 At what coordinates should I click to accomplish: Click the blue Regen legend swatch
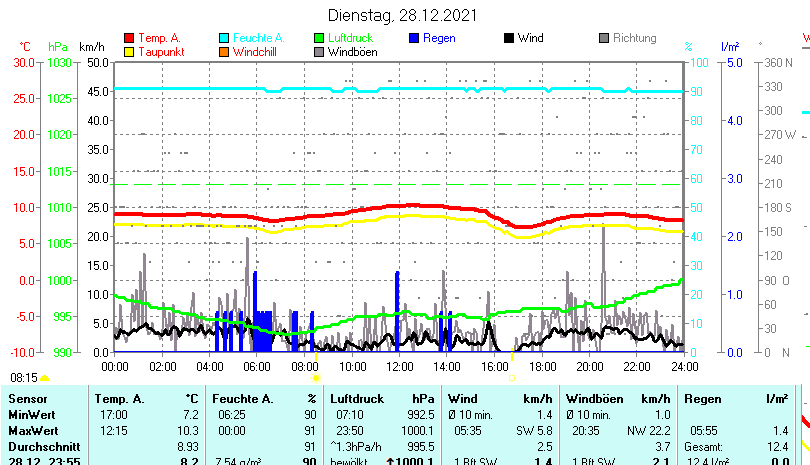coord(415,38)
